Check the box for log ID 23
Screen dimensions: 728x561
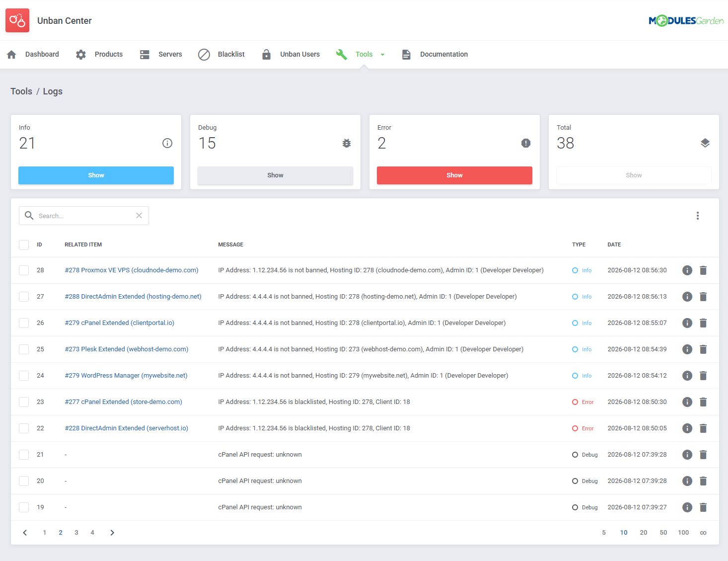24,402
